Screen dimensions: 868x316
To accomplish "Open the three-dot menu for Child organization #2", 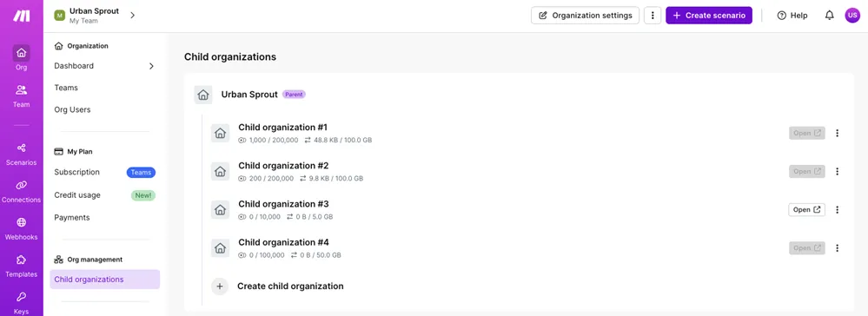I will (x=837, y=172).
